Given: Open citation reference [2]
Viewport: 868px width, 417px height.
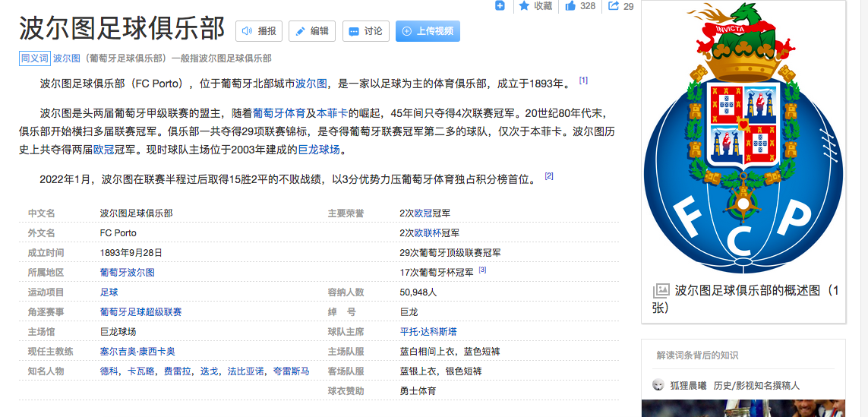Looking at the screenshot, I should (549, 176).
